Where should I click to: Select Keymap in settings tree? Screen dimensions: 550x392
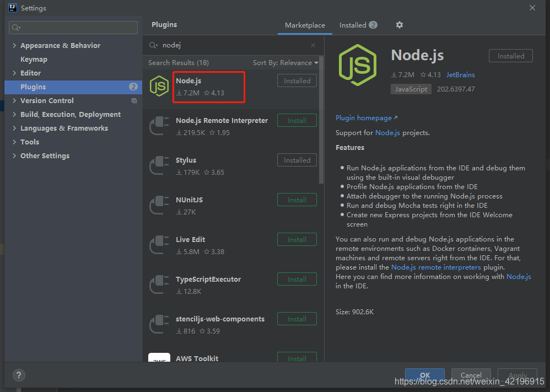34,60
